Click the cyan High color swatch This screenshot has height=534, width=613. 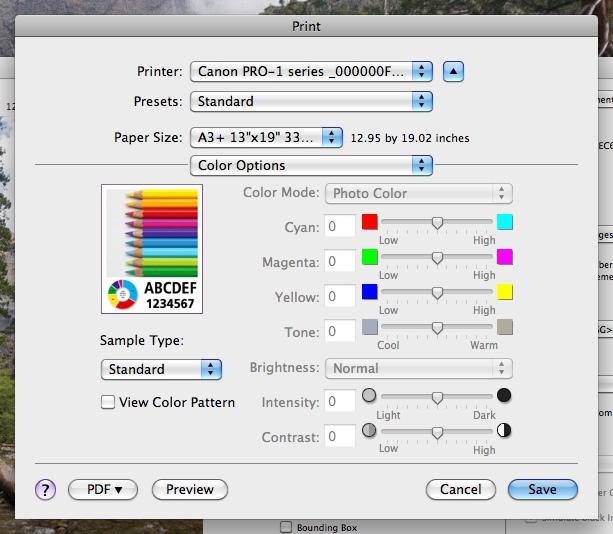point(505,222)
